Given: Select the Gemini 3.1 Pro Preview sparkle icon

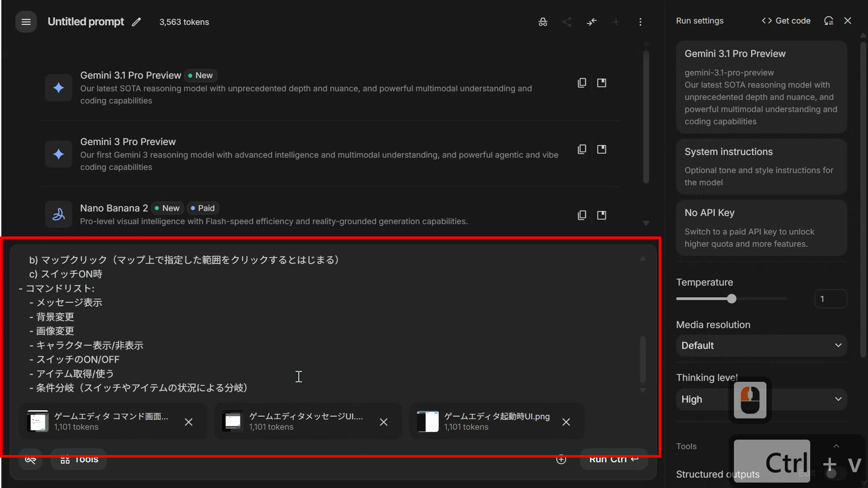Looking at the screenshot, I should [59, 88].
